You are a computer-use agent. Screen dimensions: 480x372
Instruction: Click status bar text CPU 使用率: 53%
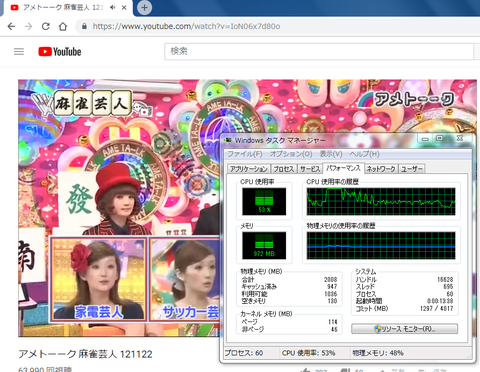(x=309, y=353)
